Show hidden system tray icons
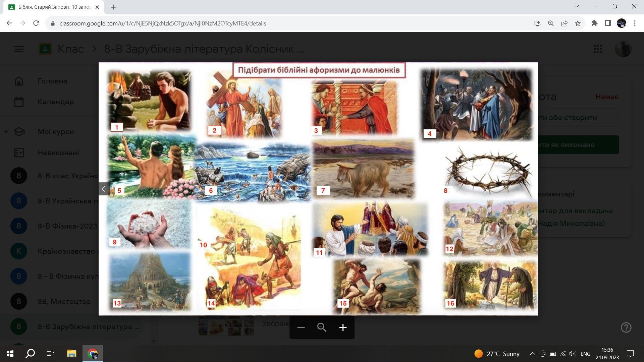This screenshot has width=644, height=362. click(x=532, y=354)
